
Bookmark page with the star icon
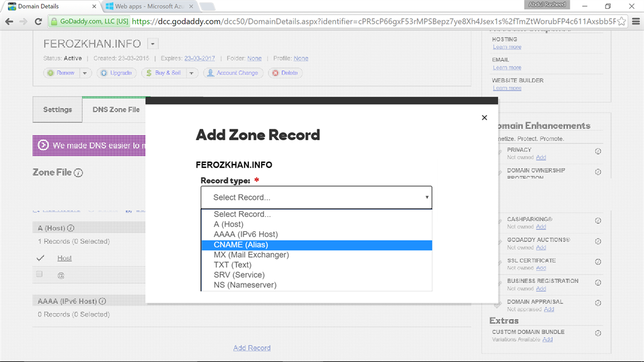[622, 21]
